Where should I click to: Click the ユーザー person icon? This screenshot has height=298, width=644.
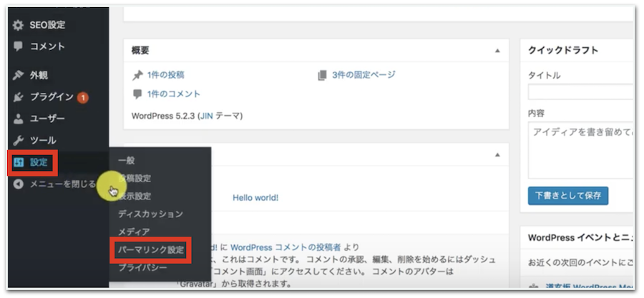tap(19, 119)
